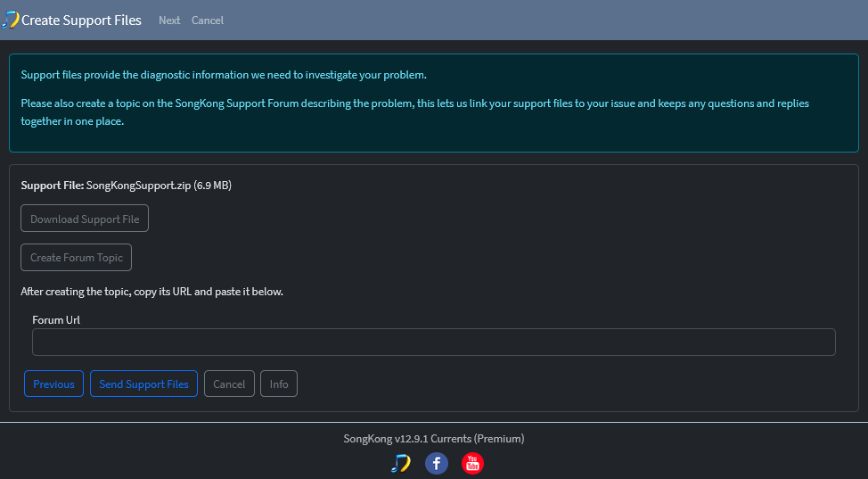Open the Facebook page icon in footer

coord(436,463)
